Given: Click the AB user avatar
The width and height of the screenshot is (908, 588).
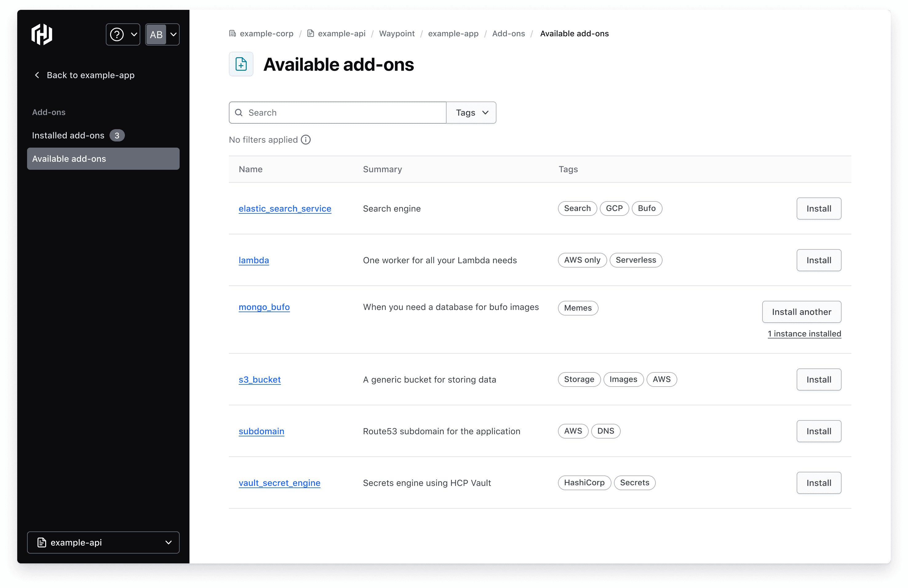Looking at the screenshot, I should click(157, 34).
